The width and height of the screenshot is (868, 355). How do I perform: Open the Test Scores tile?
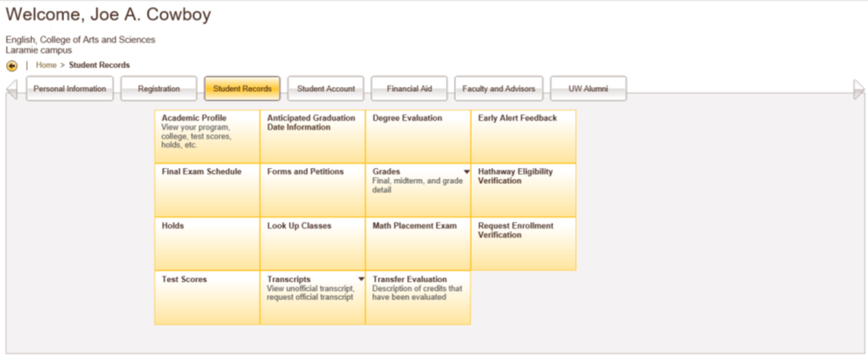207,298
